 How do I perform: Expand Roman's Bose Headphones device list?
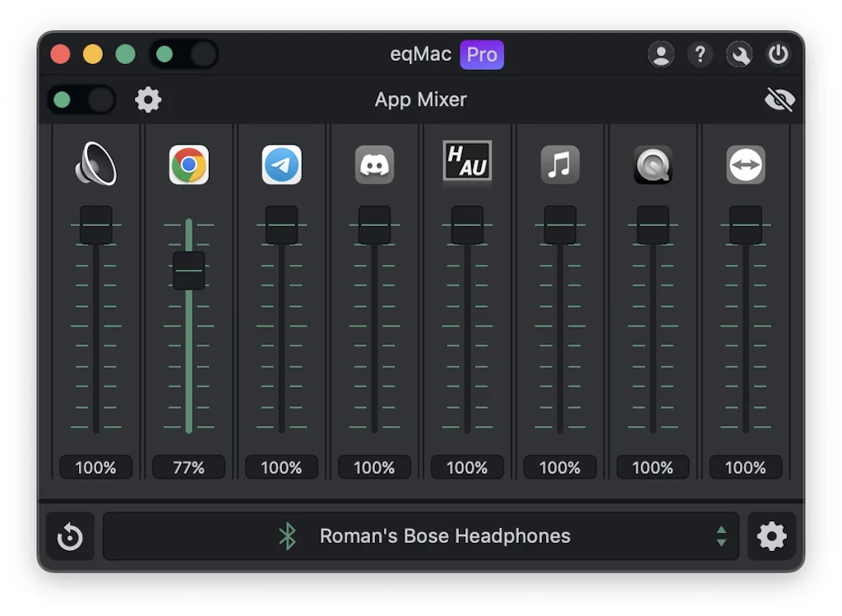pos(444,535)
